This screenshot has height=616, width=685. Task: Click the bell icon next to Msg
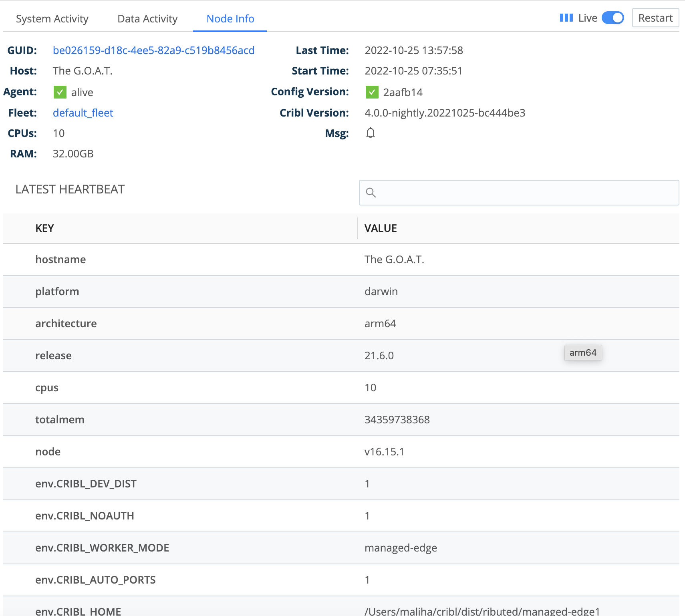(x=370, y=133)
